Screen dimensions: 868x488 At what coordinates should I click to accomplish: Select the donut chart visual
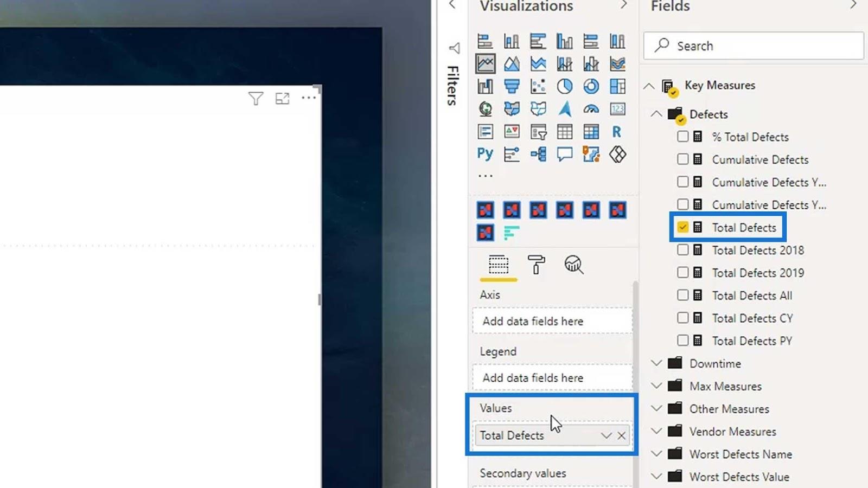[x=591, y=86]
